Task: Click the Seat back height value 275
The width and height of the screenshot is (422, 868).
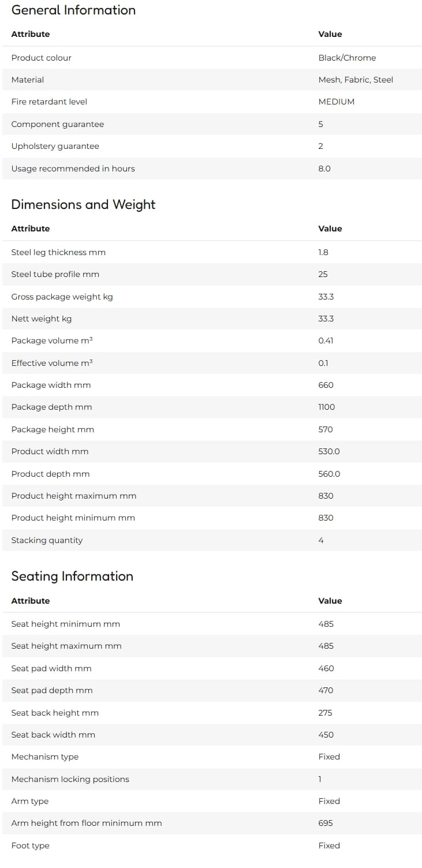Action: tap(325, 713)
